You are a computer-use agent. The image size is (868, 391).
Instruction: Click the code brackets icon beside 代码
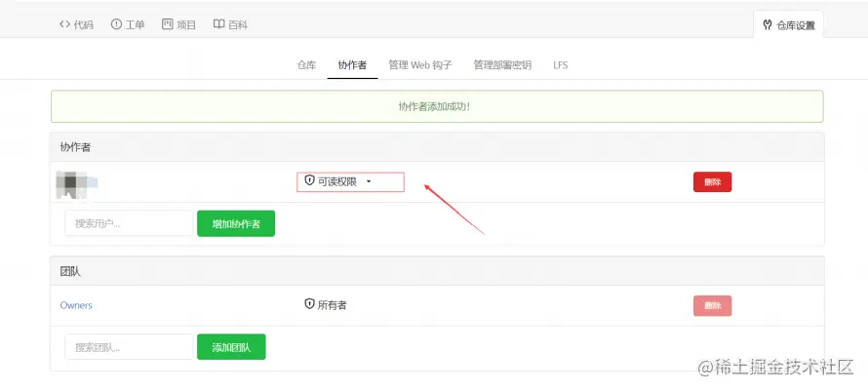[x=64, y=24]
